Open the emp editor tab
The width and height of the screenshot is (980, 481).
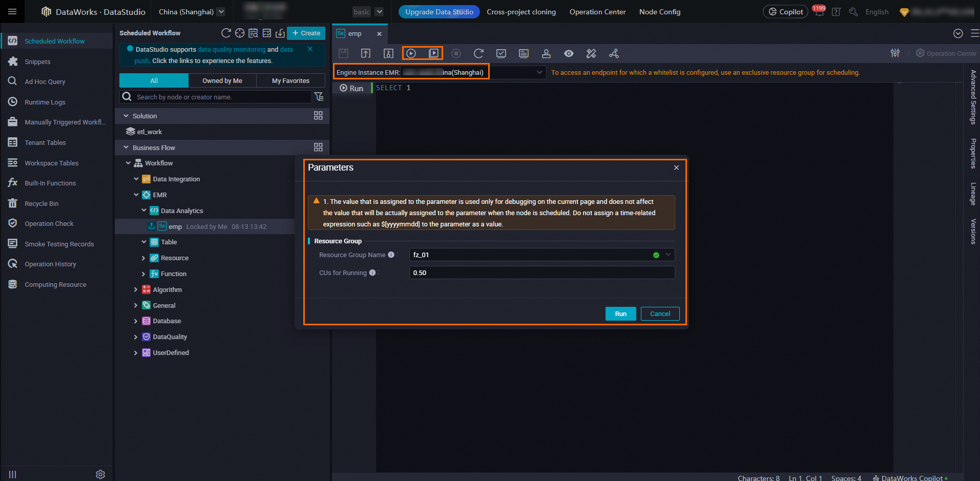click(x=355, y=34)
